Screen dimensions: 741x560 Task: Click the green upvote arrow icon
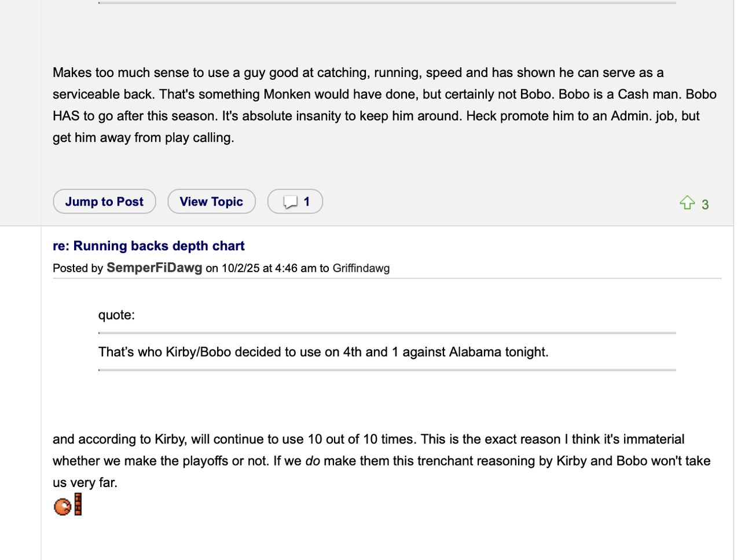[x=687, y=203]
